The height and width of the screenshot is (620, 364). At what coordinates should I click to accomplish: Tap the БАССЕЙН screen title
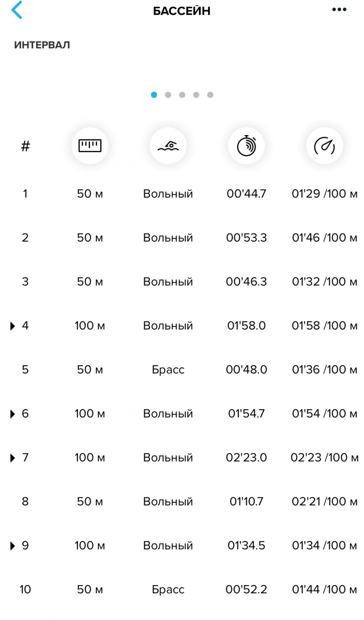click(x=182, y=11)
